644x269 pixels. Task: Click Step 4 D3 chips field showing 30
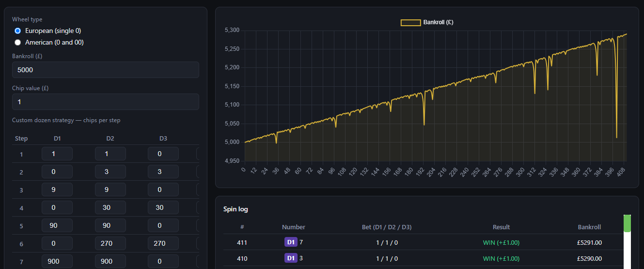click(x=163, y=208)
